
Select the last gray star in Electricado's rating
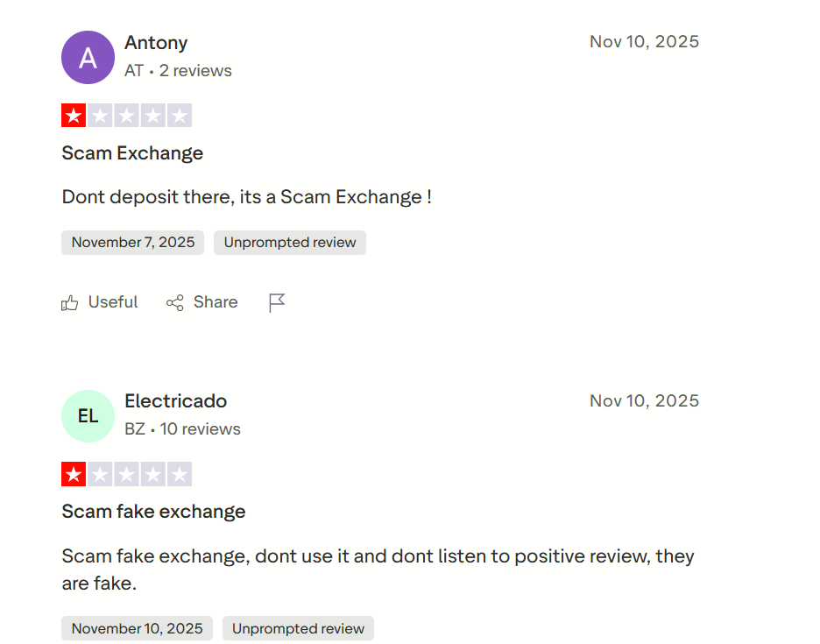[179, 474]
